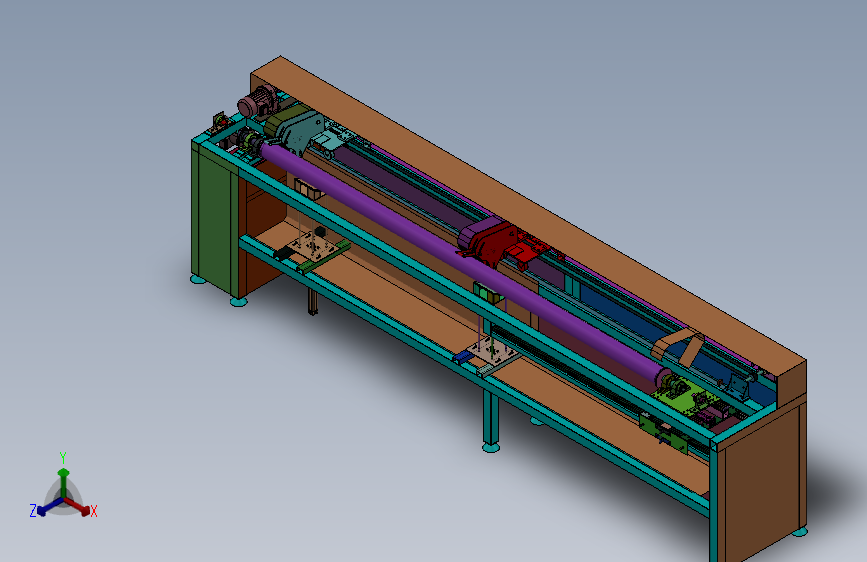
Task: Select the dark green side panel
Action: pos(215,217)
